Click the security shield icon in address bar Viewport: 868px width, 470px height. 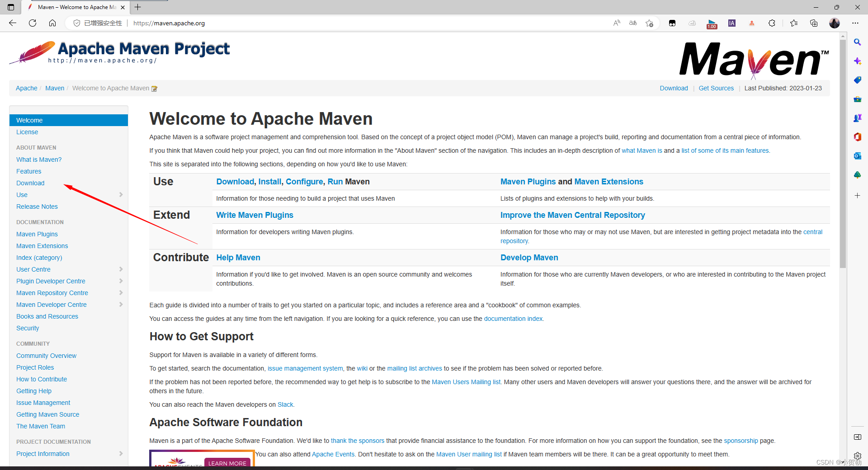(x=77, y=23)
